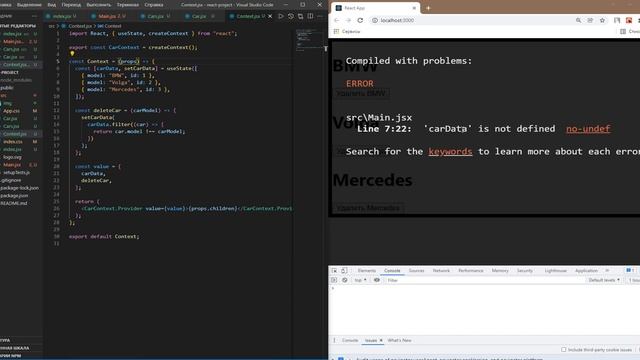Open the DevTools drawer kebab menu
The height and width of the screenshot is (360, 640).
[x=334, y=340]
